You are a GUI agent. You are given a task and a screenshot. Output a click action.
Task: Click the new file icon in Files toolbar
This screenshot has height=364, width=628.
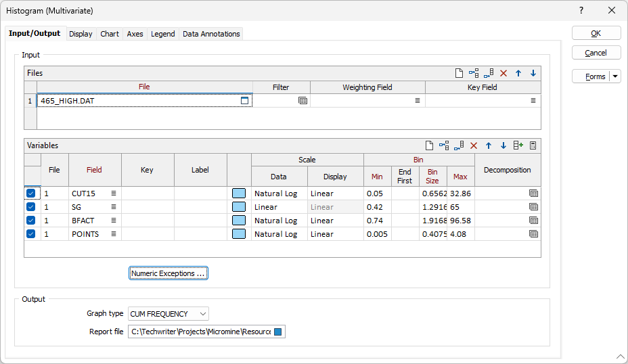458,73
